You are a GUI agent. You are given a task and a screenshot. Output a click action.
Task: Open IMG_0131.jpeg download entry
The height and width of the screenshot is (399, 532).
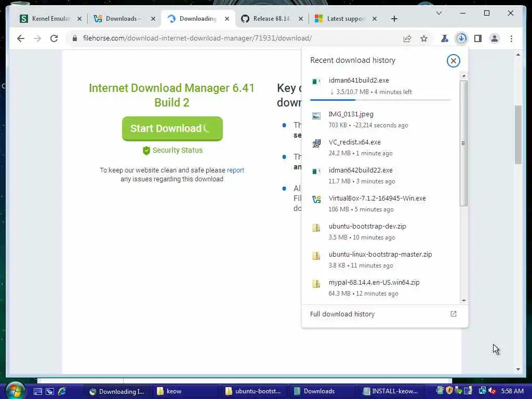380,119
